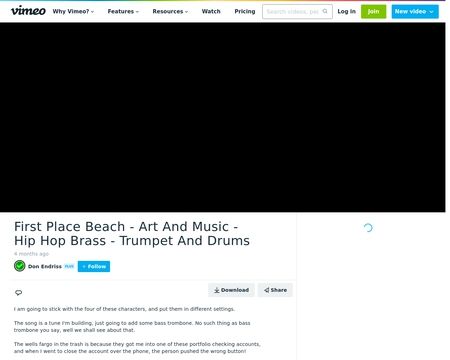The width and height of the screenshot is (450, 360).
Task: Select description paragraph about bass trombone
Action: pyautogui.click(x=132, y=326)
